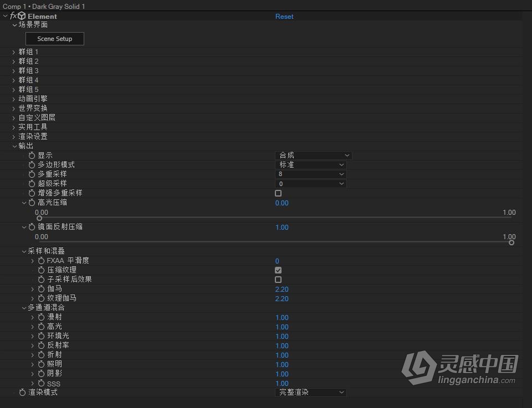Expand the 群组 4 section
Image resolution: width=532 pixels, height=408 pixels.
[13, 80]
